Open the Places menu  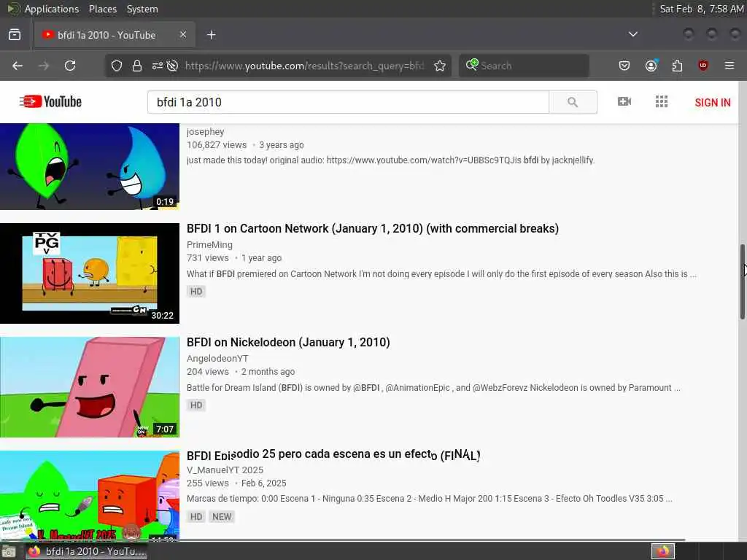click(x=102, y=9)
